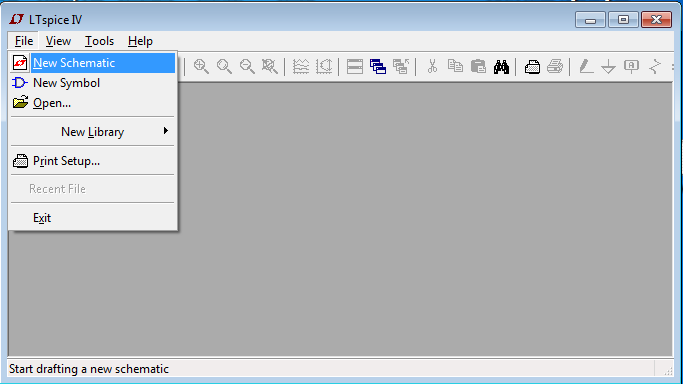This screenshot has width=683, height=384.
Task: Choose New Symbol from File menu
Action: pyautogui.click(x=93, y=83)
